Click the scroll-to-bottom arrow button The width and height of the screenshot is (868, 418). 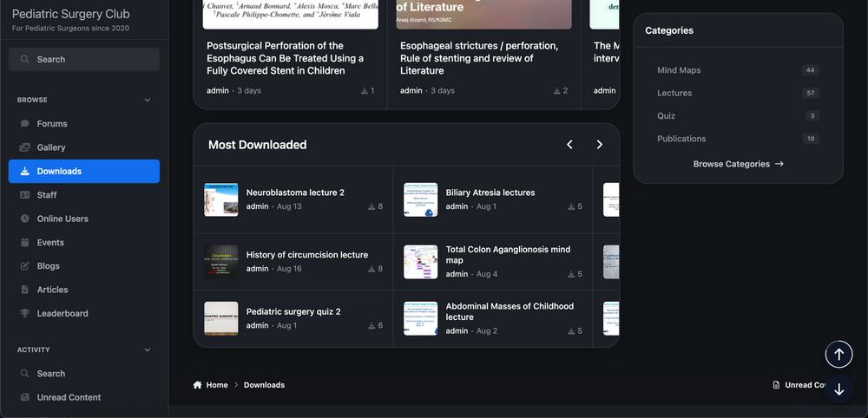click(x=839, y=389)
